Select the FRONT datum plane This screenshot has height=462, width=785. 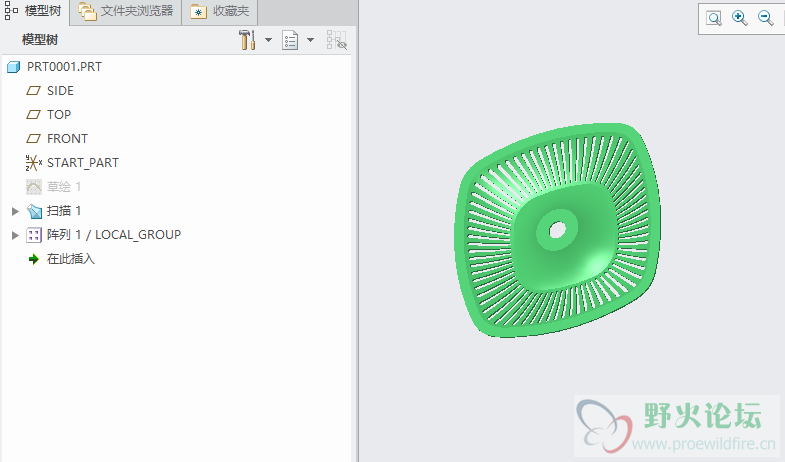tap(67, 139)
